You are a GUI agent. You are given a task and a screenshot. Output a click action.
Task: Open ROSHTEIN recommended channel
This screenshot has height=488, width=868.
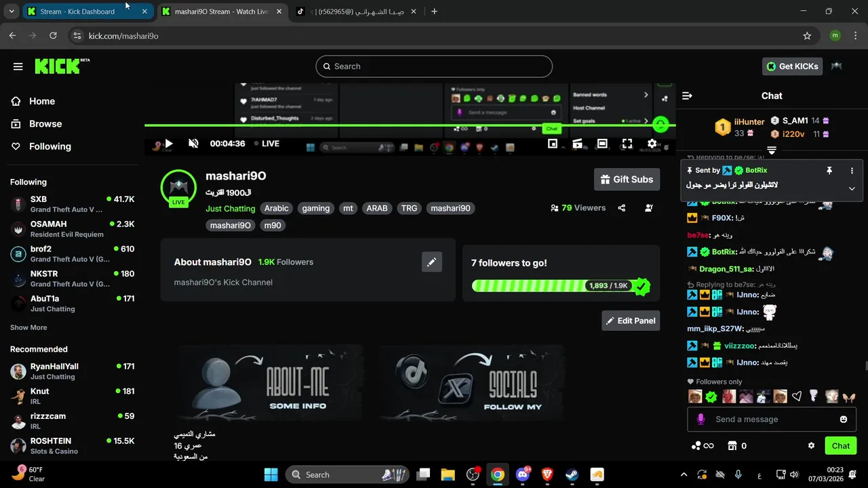click(73, 445)
